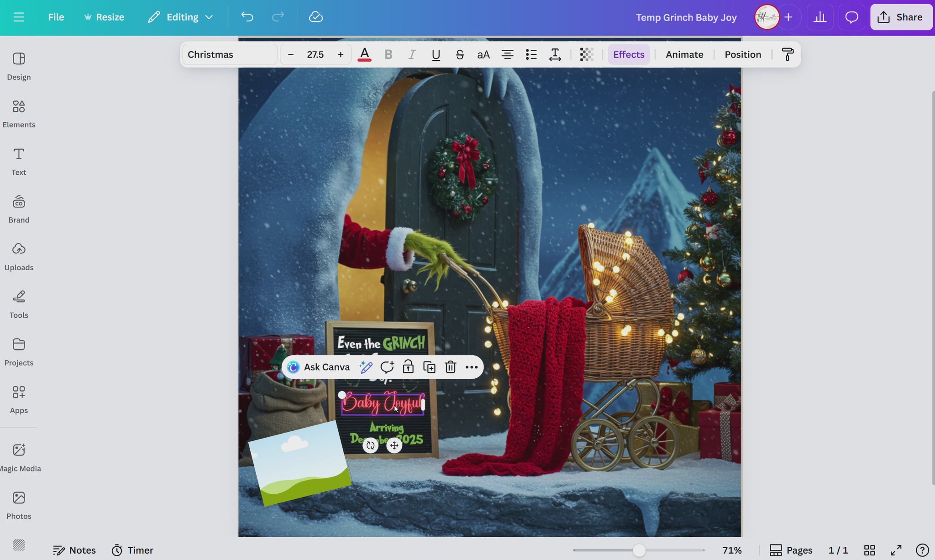Click the zoom slider handle
Screen dimensions: 935x560
[x=639, y=550]
